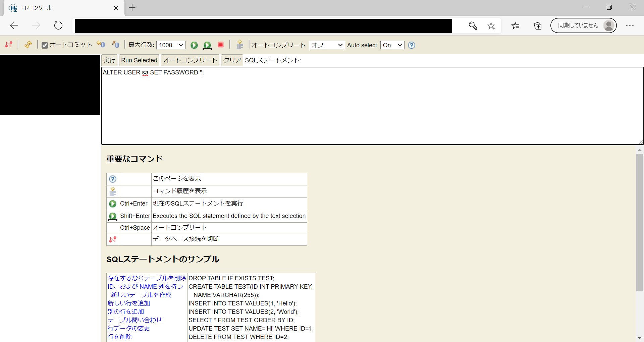The width and height of the screenshot is (644, 342).
Task: Click the 別の行を追加 sample link
Action: click(126, 311)
